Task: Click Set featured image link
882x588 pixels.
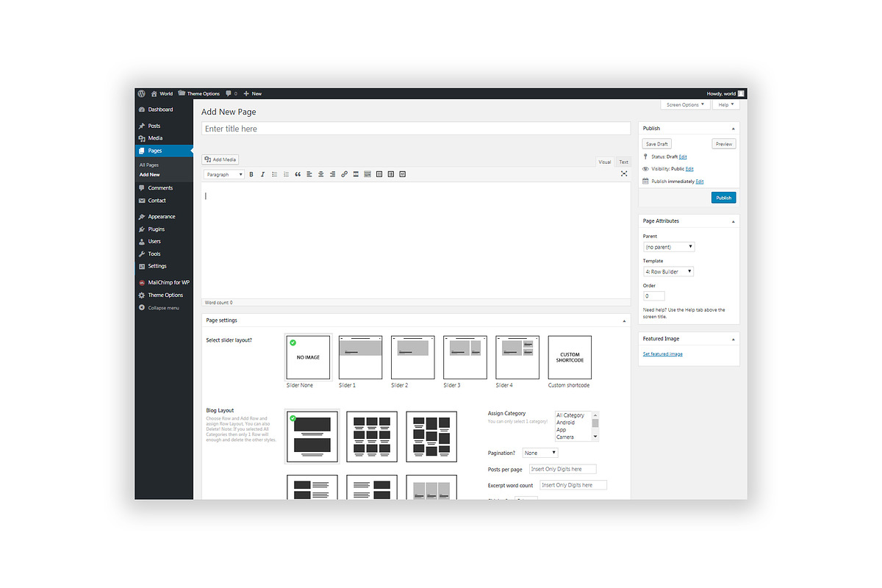Action: coord(663,354)
